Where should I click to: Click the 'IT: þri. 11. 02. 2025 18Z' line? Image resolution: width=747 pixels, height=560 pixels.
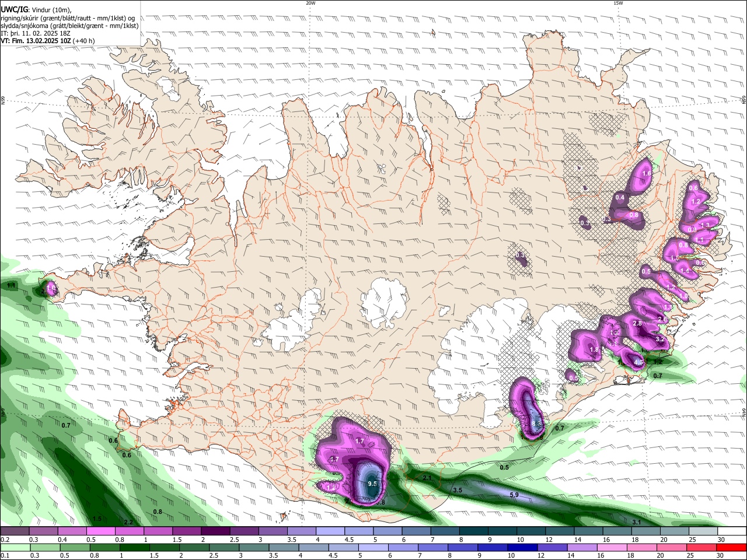tap(36, 33)
